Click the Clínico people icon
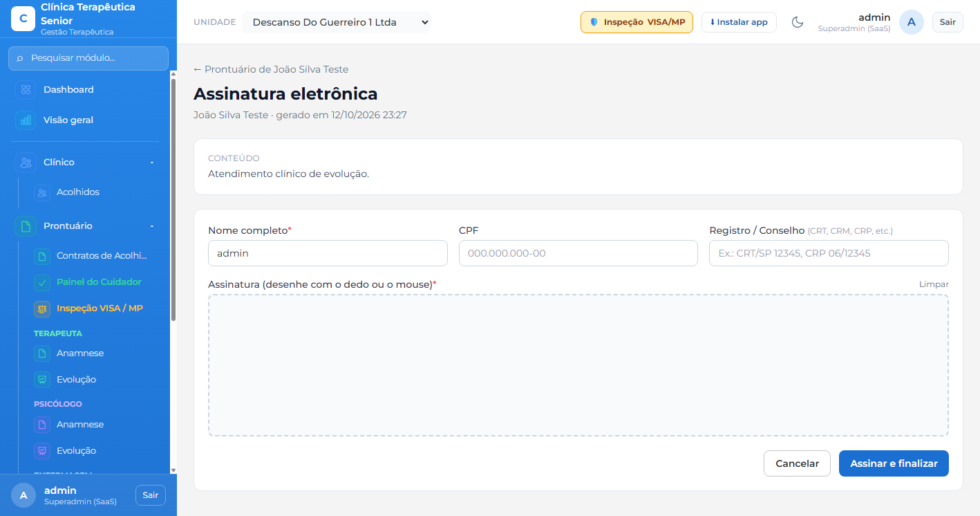 tap(26, 163)
